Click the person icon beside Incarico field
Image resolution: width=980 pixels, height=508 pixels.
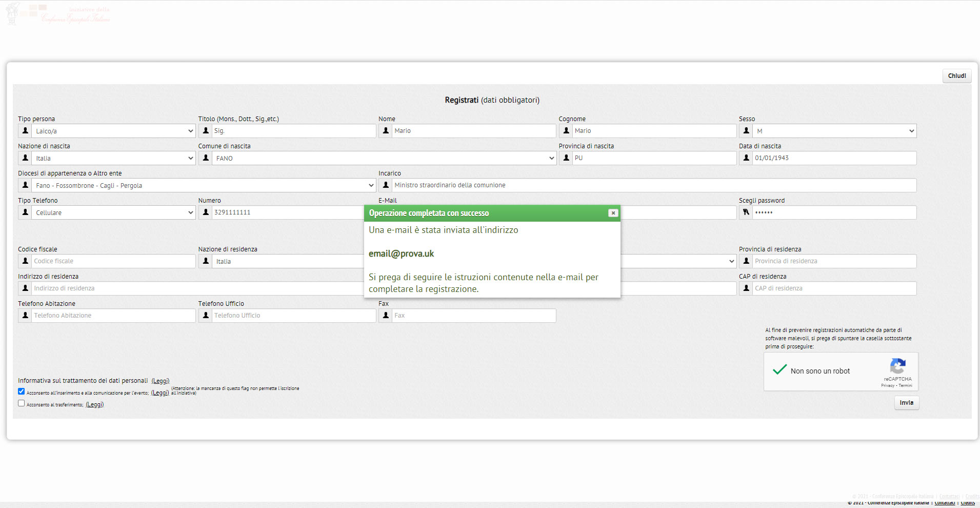386,185
